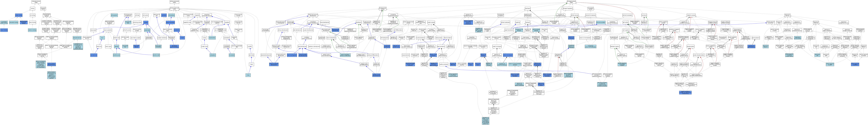868x125 pixels.
Task: Click the response to stimulus node
Action: [x=787, y=15]
